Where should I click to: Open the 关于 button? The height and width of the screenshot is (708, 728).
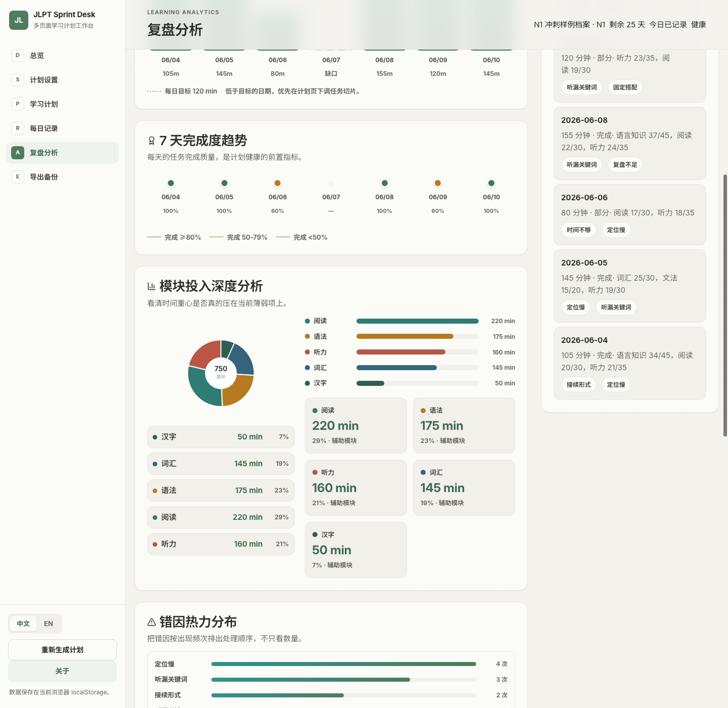(62, 671)
